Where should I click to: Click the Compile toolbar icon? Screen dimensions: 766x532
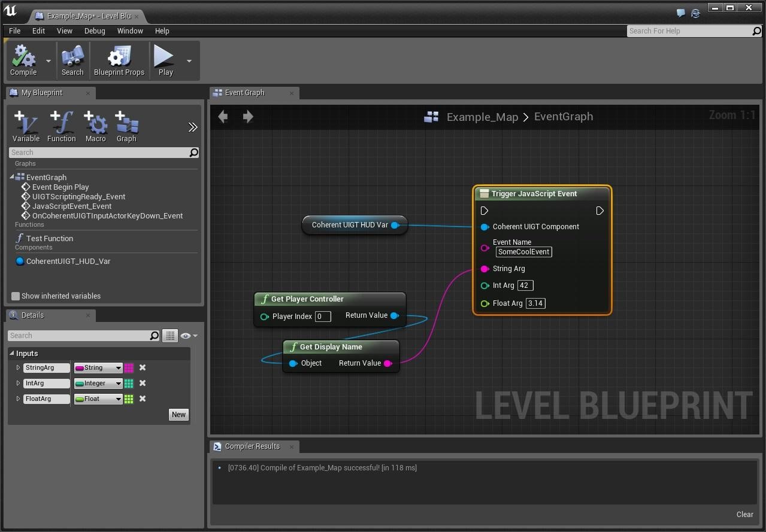[x=23, y=60]
